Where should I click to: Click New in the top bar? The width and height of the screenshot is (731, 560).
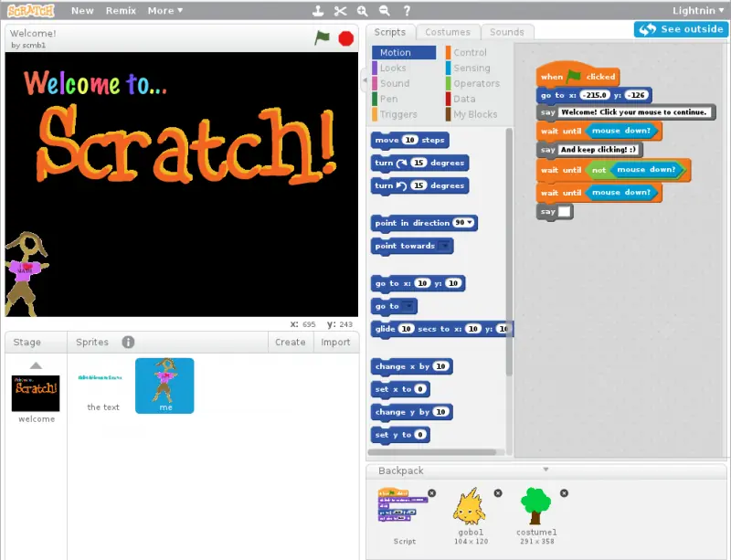82,11
